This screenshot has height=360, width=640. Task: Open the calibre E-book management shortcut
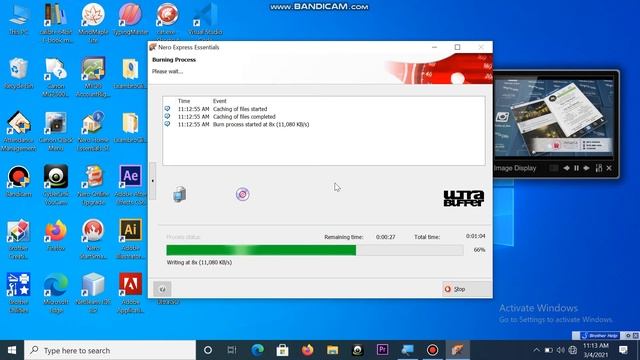[56, 22]
